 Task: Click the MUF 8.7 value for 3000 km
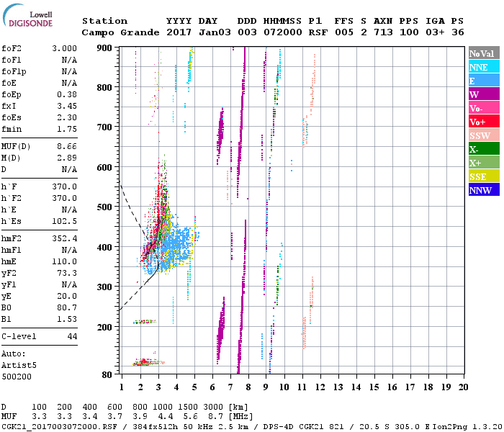[215, 417]
